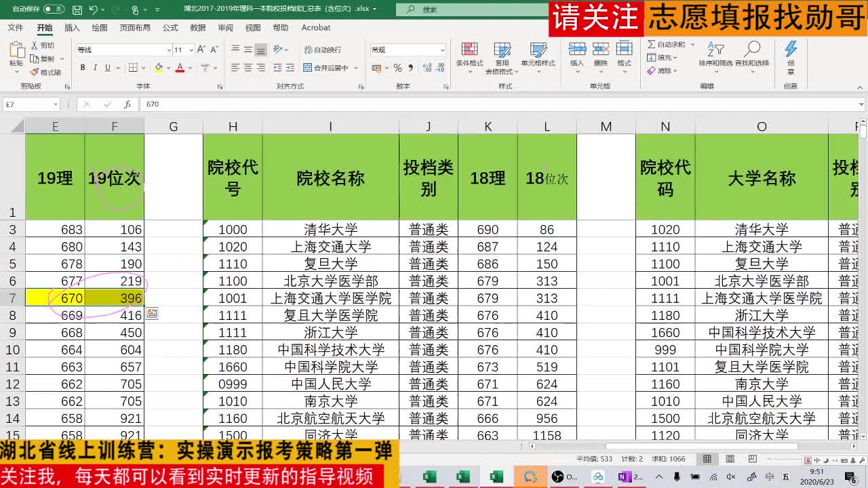
Task: Click the yellow Fill Color bucket
Action: [158, 68]
